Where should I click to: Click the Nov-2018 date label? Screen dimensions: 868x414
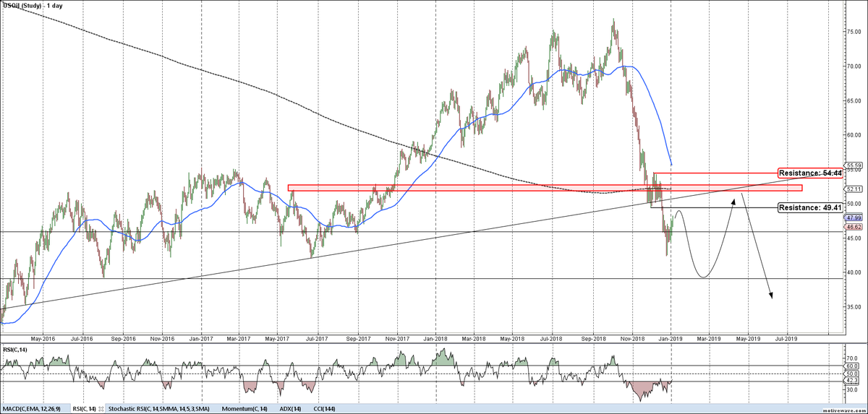[x=632, y=338]
